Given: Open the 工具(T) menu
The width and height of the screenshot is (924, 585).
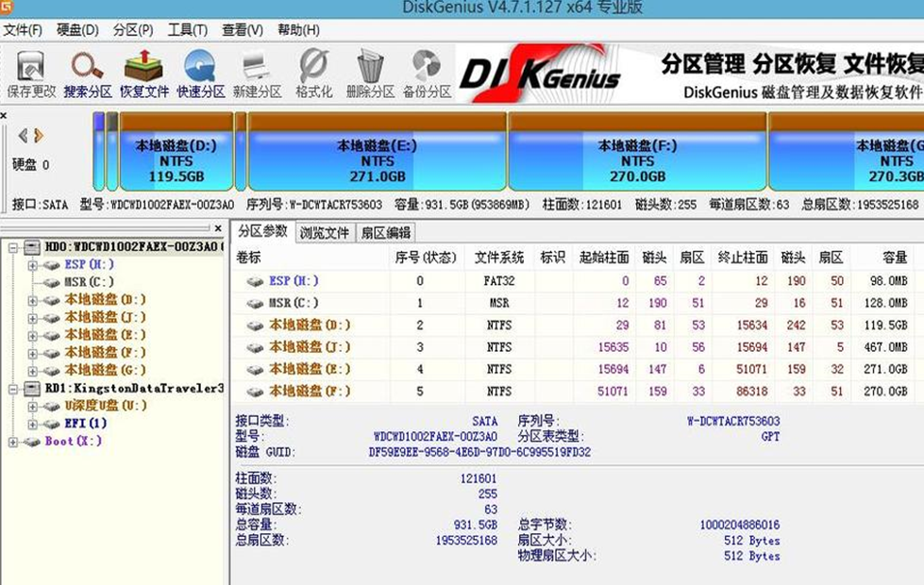Looking at the screenshot, I should [x=188, y=30].
